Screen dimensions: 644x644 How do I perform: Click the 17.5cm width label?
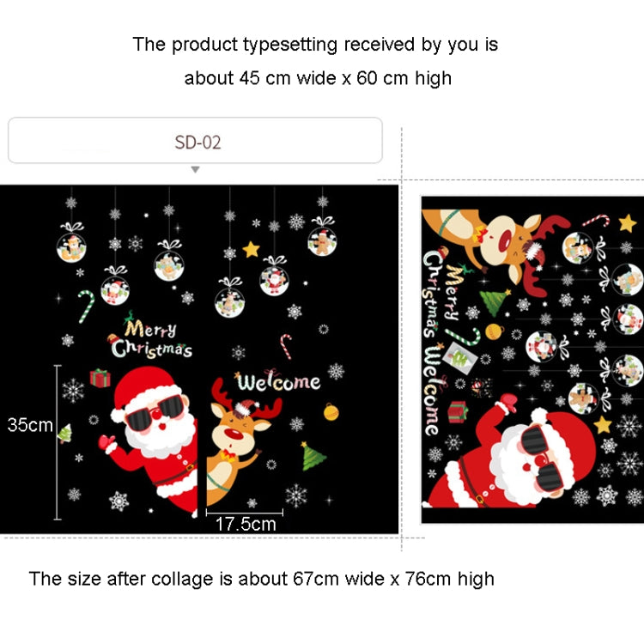click(x=246, y=524)
